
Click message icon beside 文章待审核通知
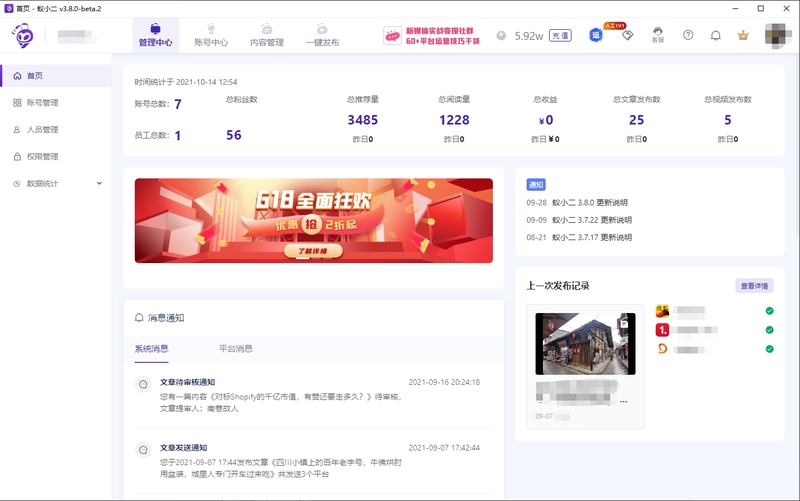143,385
